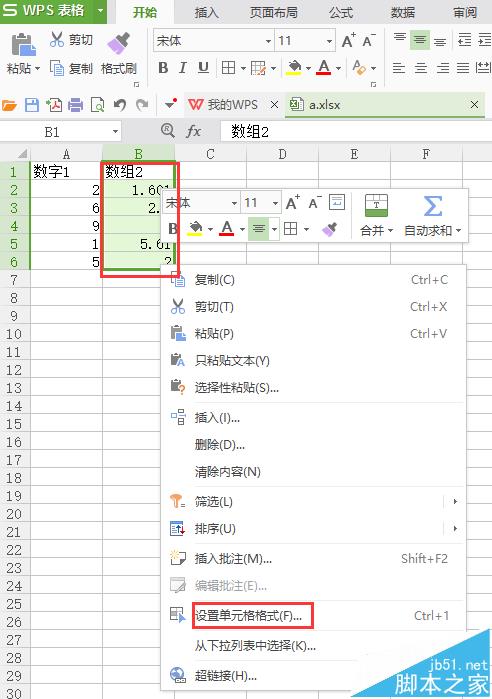The height and width of the screenshot is (699, 492).
Task: Click the ribbon red font color A
Action: tap(324, 68)
